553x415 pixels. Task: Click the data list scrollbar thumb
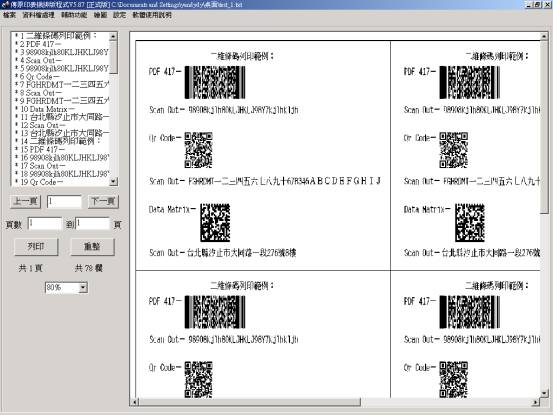[113, 57]
